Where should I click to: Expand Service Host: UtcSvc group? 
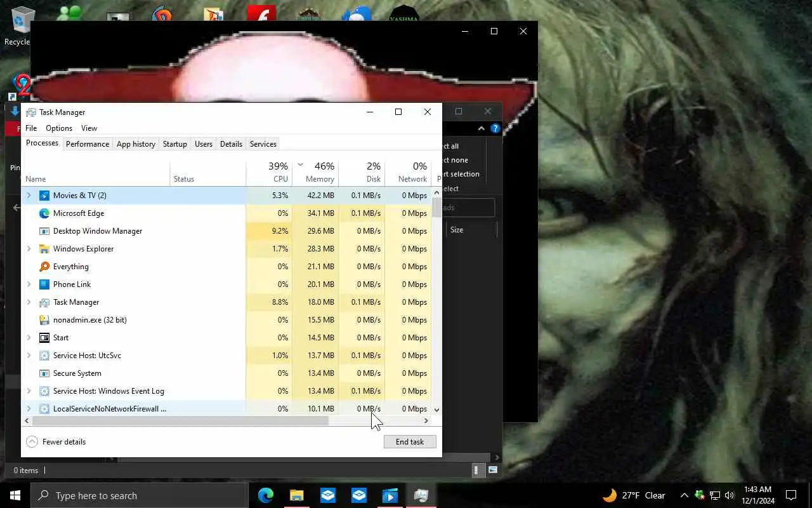(29, 356)
